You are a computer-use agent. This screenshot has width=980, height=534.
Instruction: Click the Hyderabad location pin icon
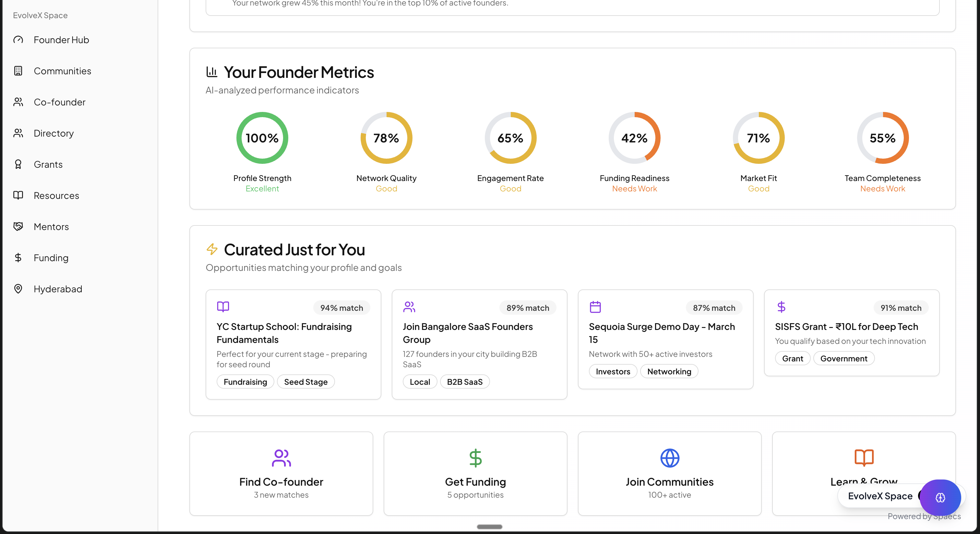coord(18,288)
